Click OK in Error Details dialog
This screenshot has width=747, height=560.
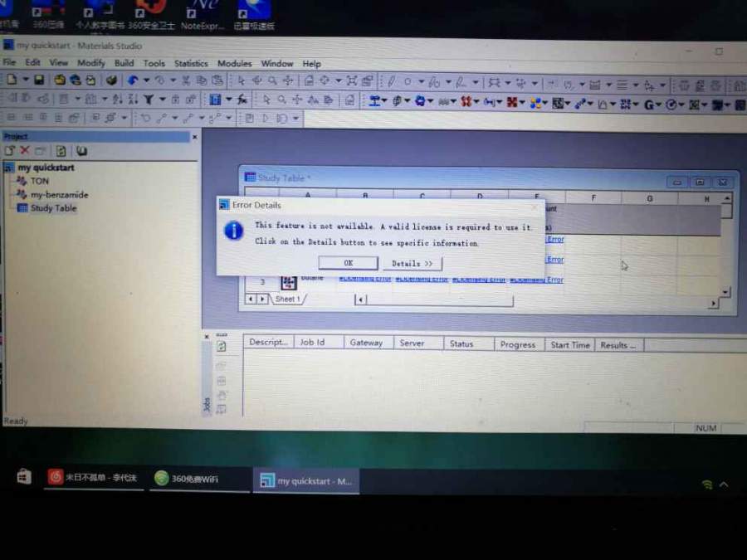349,263
